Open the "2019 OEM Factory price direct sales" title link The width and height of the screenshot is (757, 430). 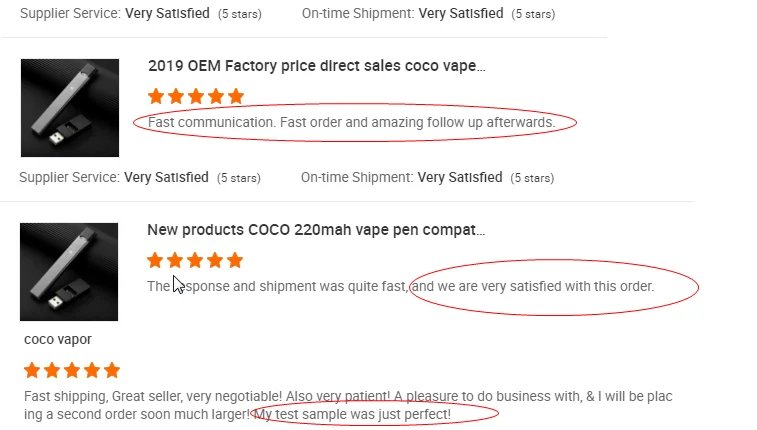(x=316, y=66)
